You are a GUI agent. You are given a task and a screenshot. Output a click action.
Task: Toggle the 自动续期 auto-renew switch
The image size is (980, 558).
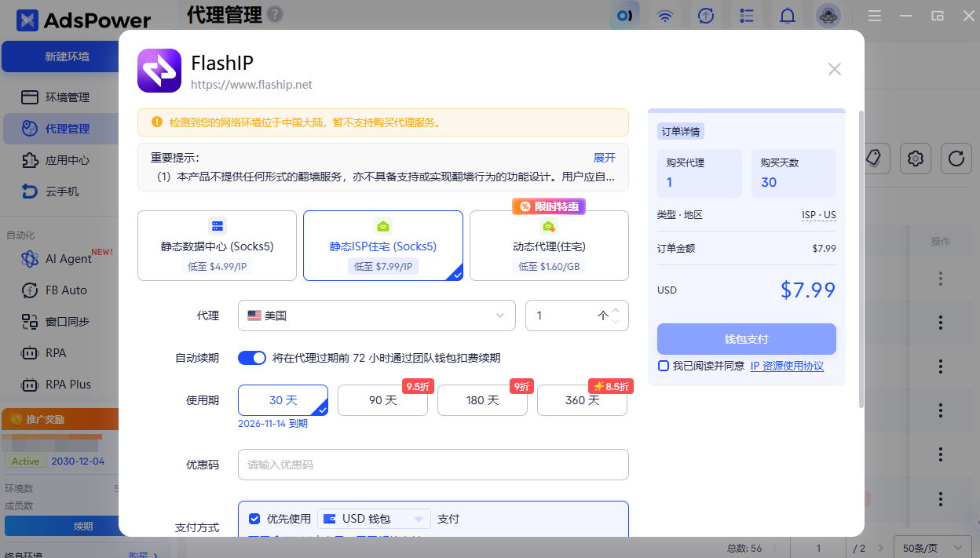[252, 358]
